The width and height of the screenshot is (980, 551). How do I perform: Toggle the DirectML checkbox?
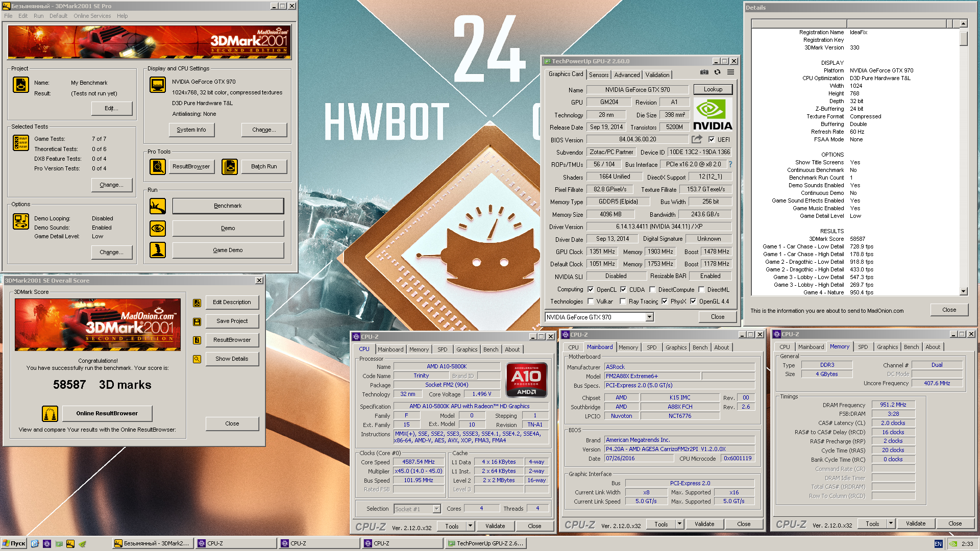(701, 289)
